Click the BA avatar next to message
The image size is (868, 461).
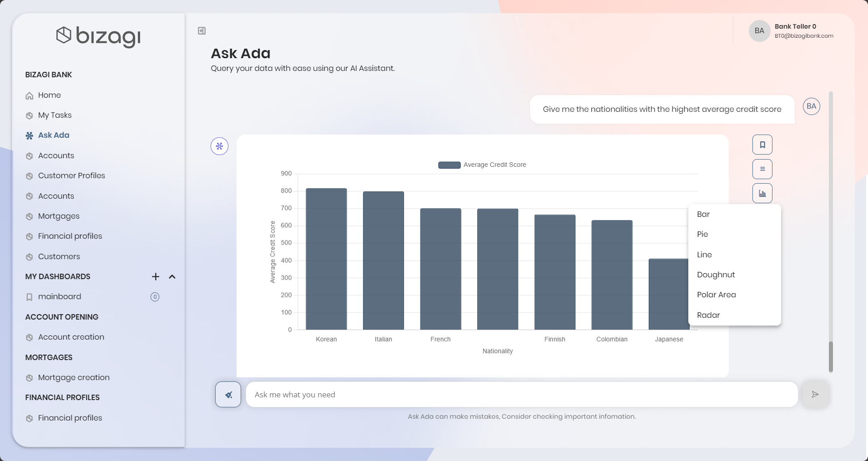[x=812, y=106]
